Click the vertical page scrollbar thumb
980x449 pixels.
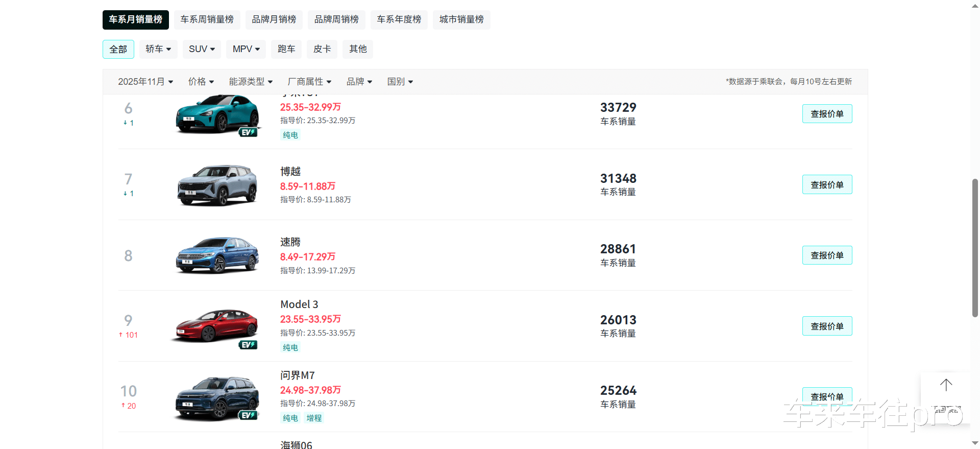pos(975,248)
